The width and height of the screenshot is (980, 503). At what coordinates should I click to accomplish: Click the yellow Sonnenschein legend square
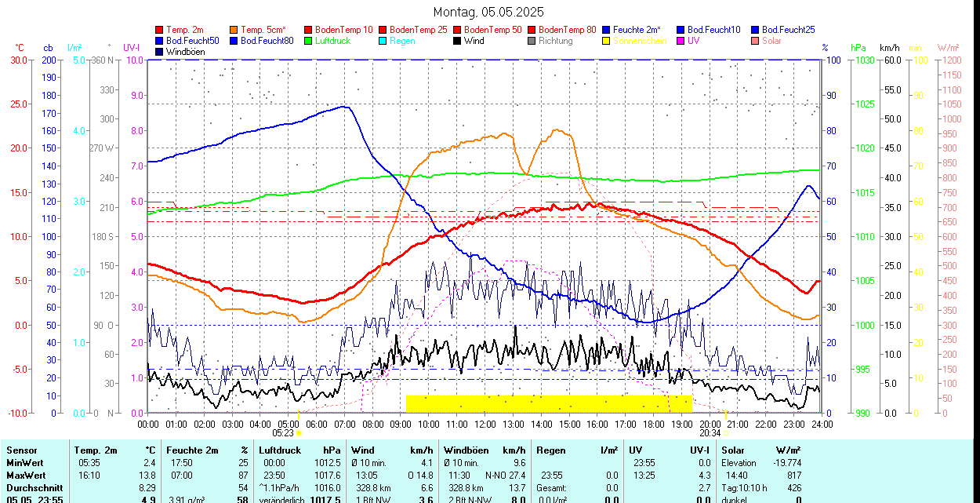(607, 41)
